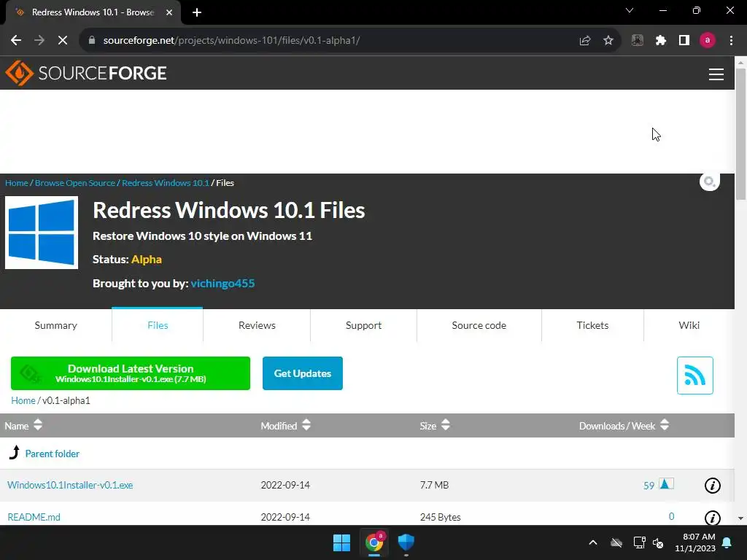Open the muted volume tray icon

pyautogui.click(x=658, y=542)
